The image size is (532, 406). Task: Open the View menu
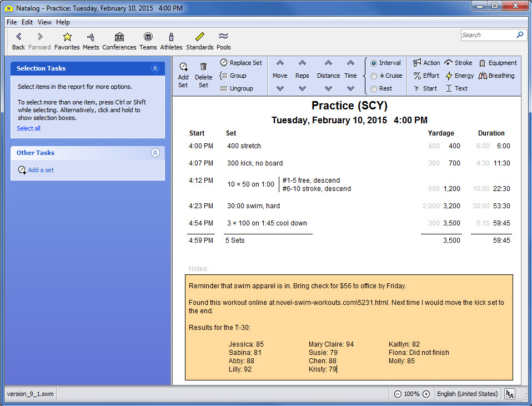click(44, 22)
